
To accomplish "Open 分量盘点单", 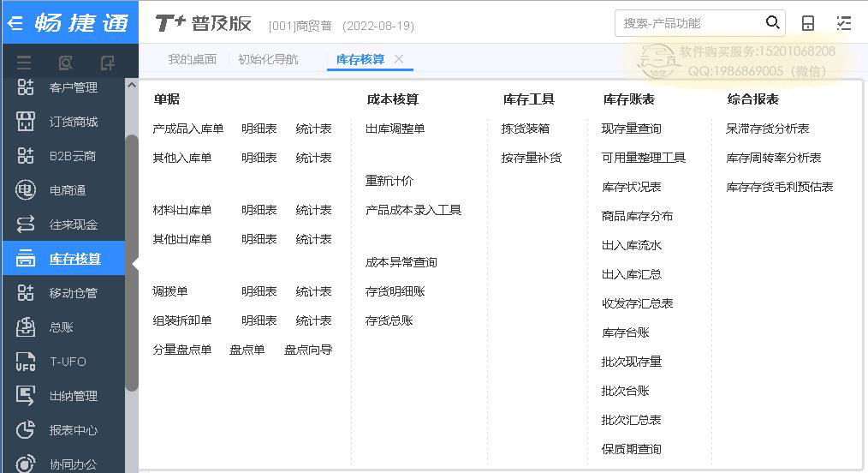I will pos(182,350).
